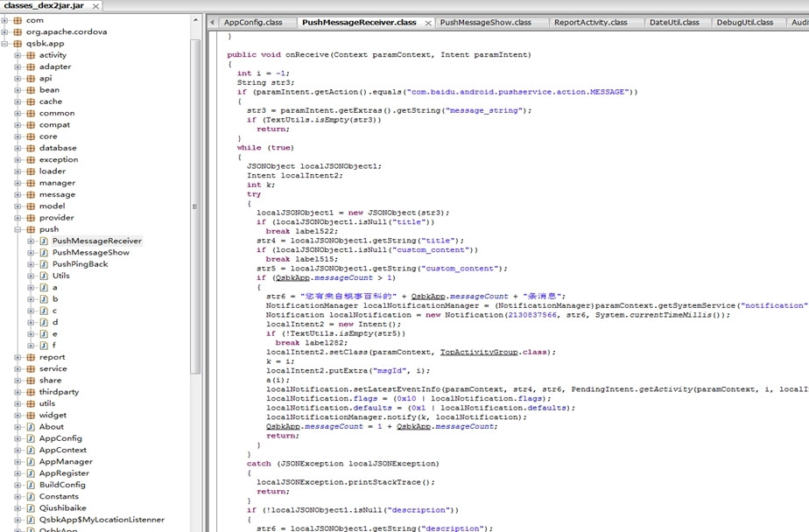809x532 pixels.
Task: Click the package tree scroll-up arrow
Action: [195, 21]
